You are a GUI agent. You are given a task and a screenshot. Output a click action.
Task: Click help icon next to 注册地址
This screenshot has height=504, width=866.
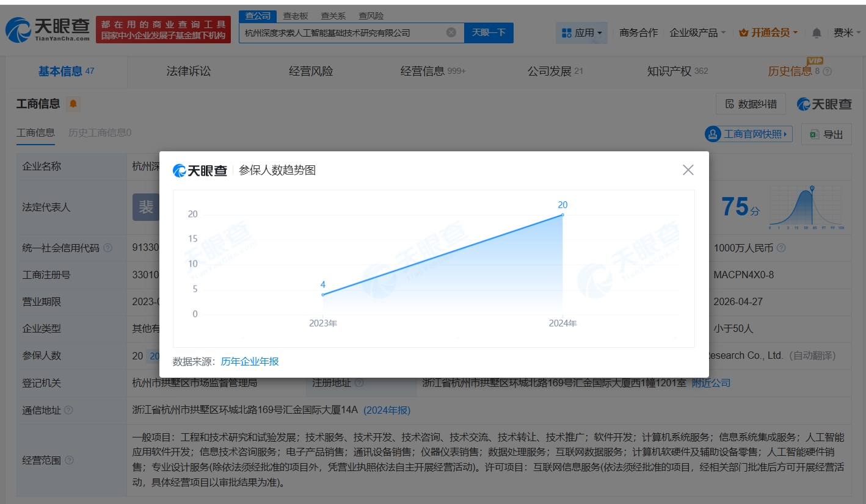tap(358, 383)
